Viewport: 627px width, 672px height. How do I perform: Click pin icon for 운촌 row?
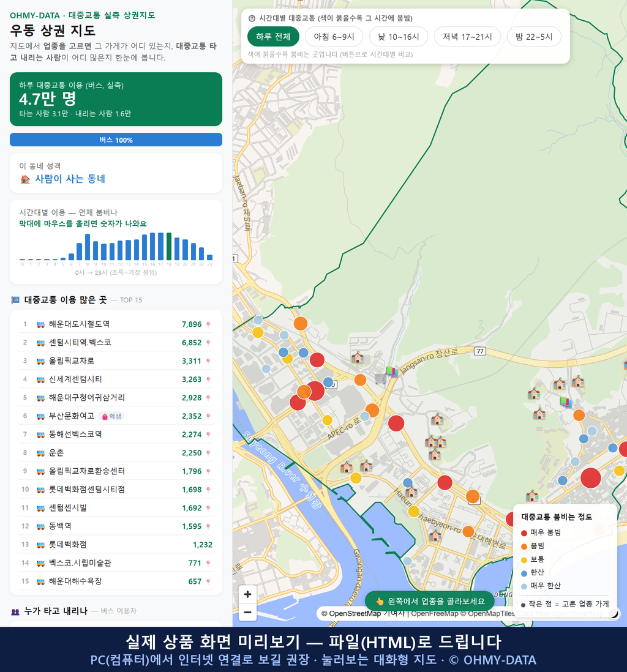pos(208,453)
